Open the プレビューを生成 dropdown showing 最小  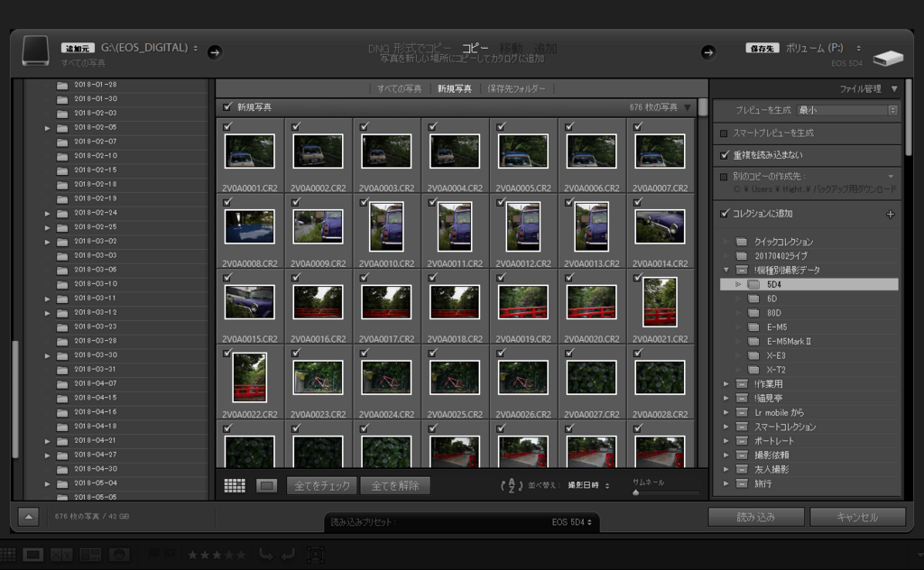tap(846, 110)
